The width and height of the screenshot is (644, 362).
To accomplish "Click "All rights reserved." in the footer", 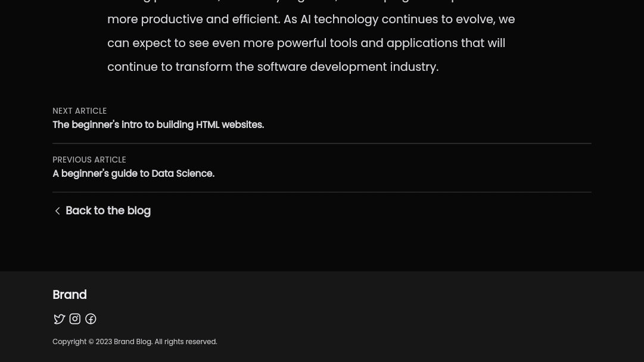I will 185,342.
